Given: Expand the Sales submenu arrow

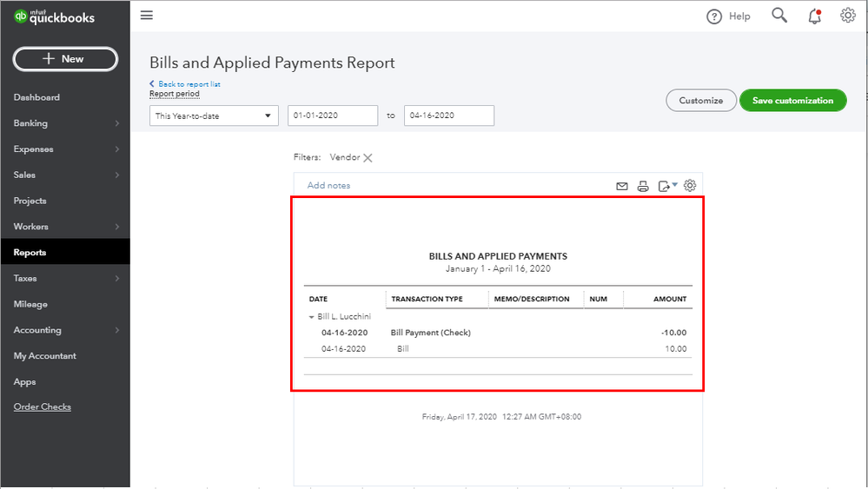Looking at the screenshot, I should 116,175.
